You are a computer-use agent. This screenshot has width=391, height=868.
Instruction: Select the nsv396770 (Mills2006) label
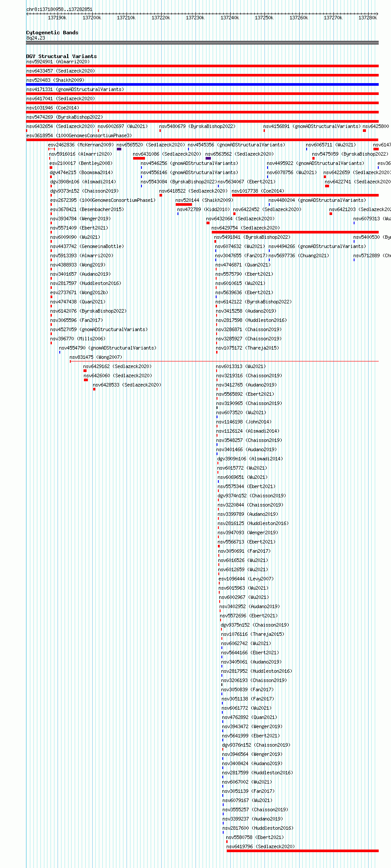[x=77, y=339]
